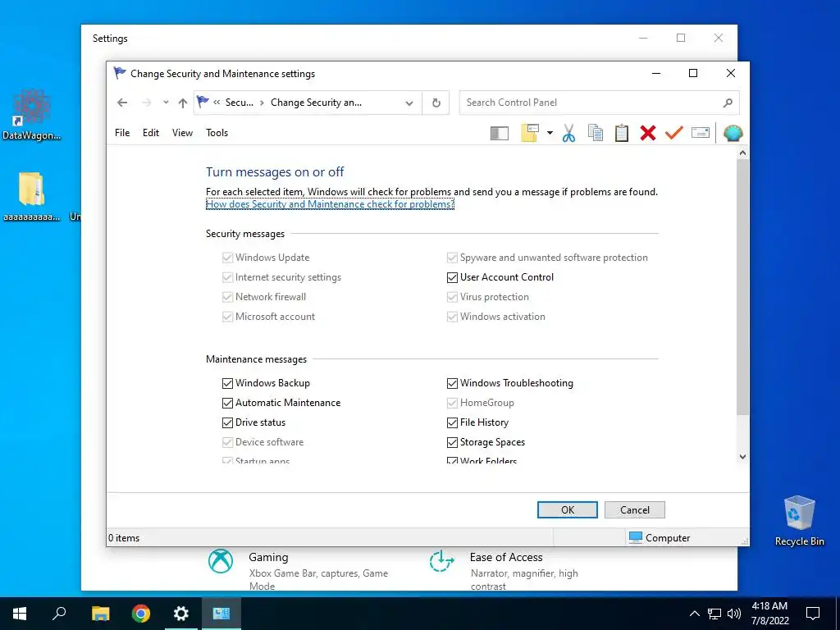Open File Explorer from the taskbar

point(100,614)
